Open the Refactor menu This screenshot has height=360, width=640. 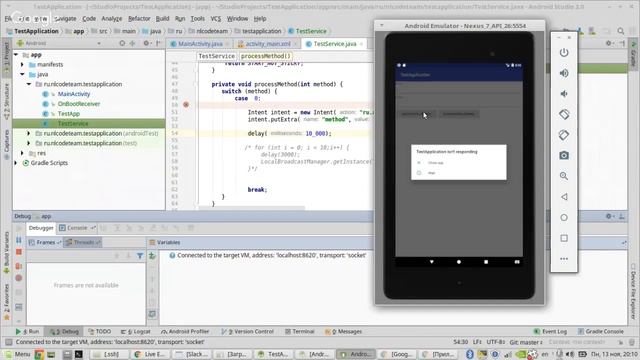[139, 19]
